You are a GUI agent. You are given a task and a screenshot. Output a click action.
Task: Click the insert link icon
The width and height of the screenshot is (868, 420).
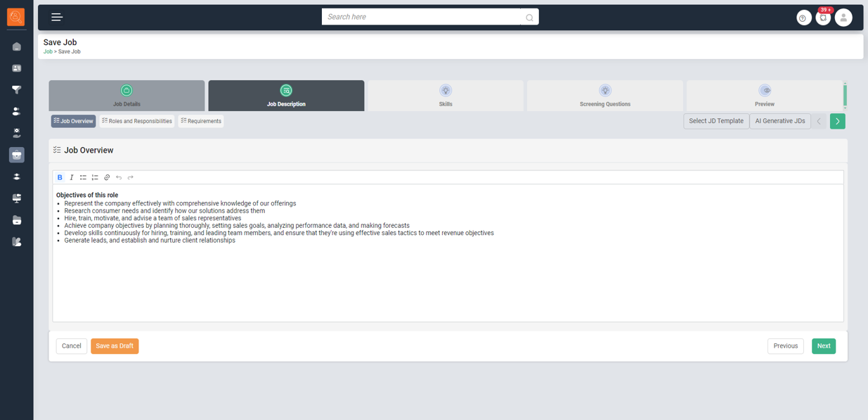[107, 177]
